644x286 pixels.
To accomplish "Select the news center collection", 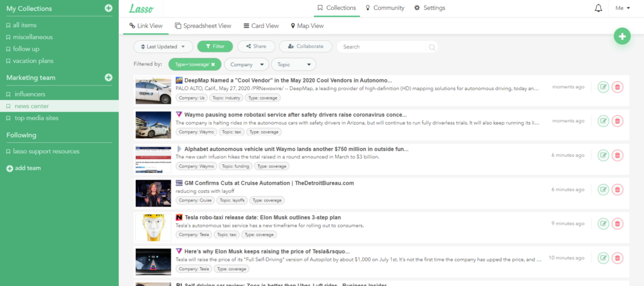I will tap(59, 106).
